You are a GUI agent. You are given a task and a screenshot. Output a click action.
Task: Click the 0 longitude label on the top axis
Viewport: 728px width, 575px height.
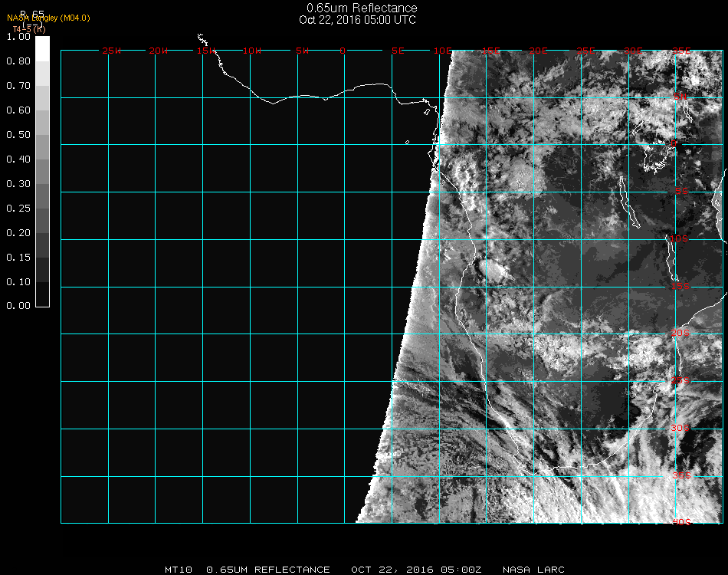343,51
